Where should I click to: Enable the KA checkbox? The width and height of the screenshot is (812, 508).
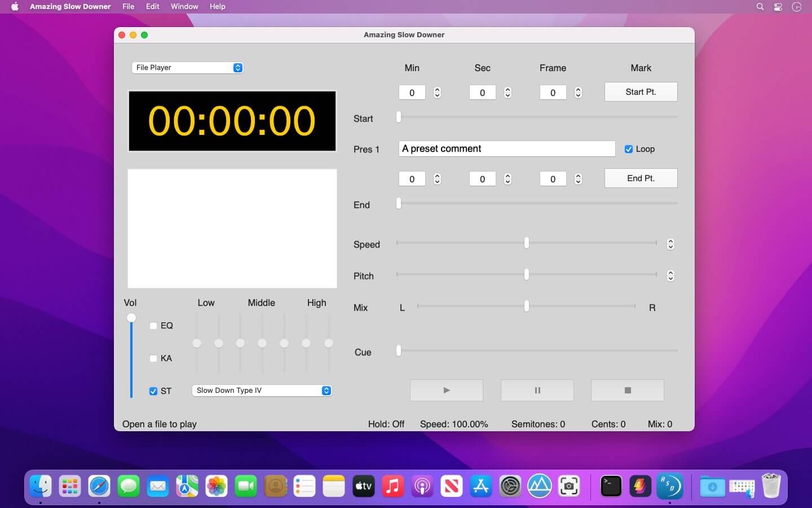153,358
